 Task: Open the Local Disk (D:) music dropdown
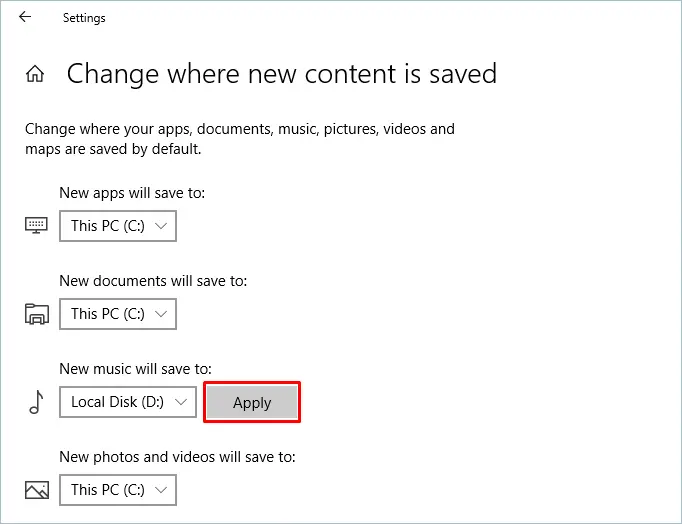click(128, 402)
